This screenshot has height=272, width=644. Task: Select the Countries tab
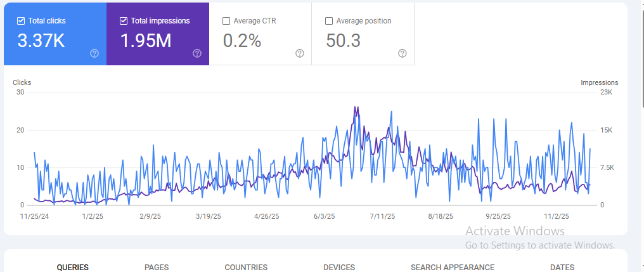click(246, 267)
